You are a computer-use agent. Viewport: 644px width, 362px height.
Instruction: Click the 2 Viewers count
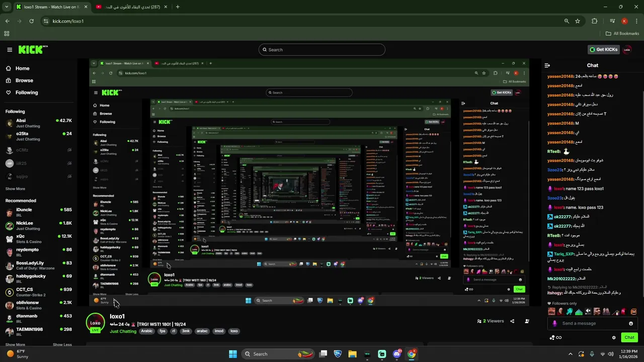[491, 321]
